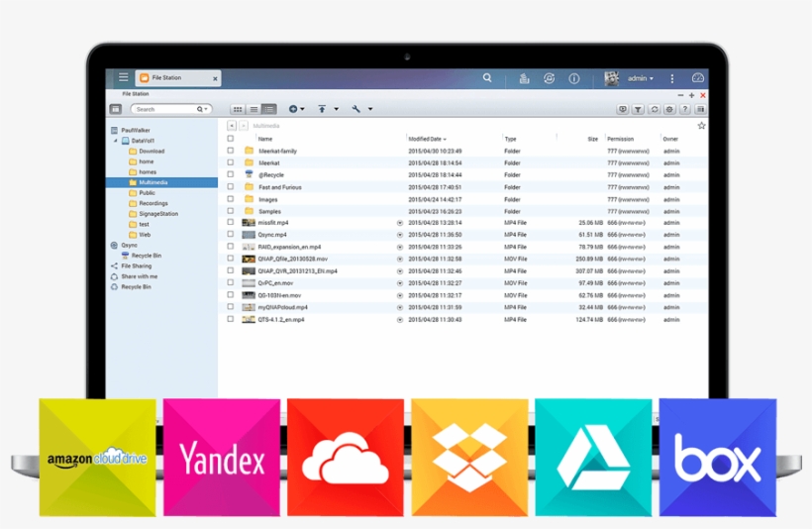Sort by Size column header

[x=593, y=139]
